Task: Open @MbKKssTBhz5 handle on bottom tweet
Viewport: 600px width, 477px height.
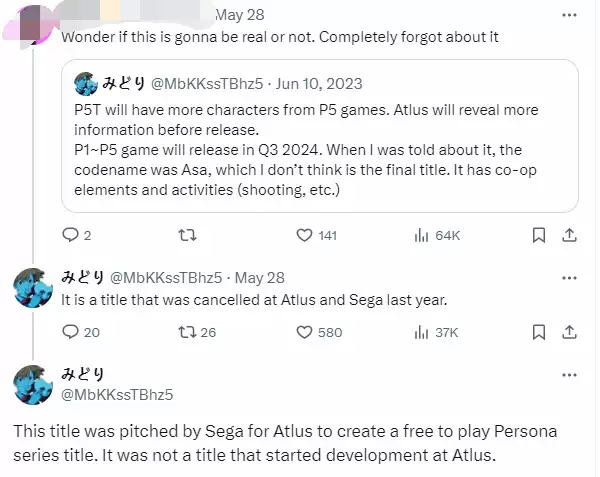Action: pos(118,394)
